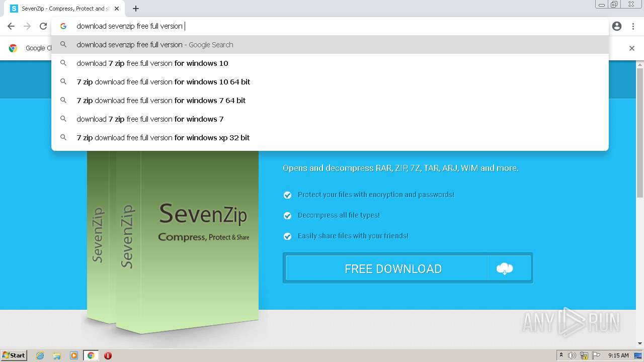Open the Chrome three-dot menu

coord(633,26)
